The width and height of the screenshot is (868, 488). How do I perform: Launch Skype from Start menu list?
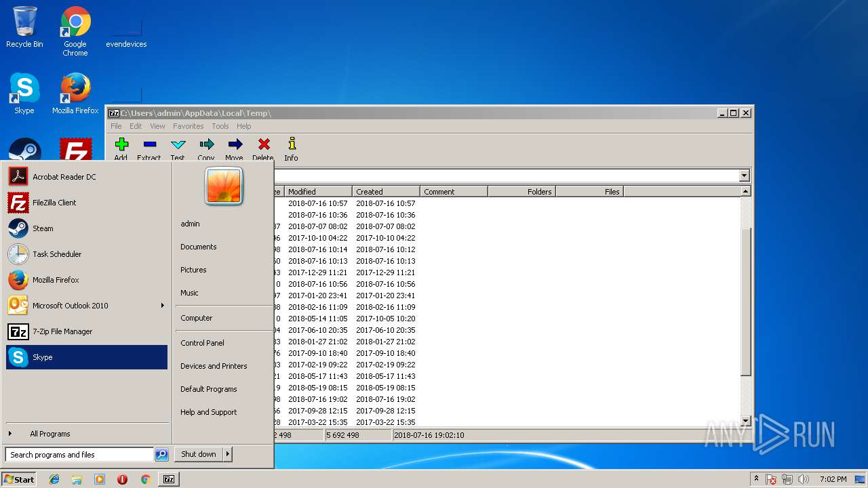point(86,357)
